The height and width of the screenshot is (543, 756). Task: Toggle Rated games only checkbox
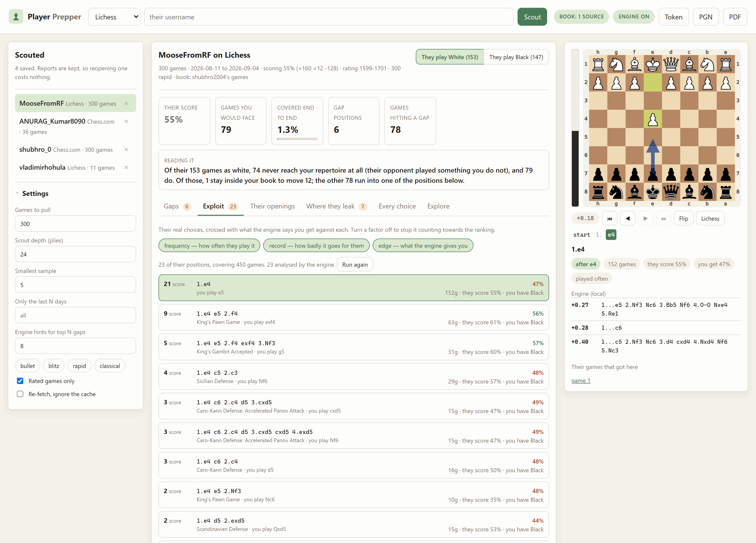[x=20, y=381]
